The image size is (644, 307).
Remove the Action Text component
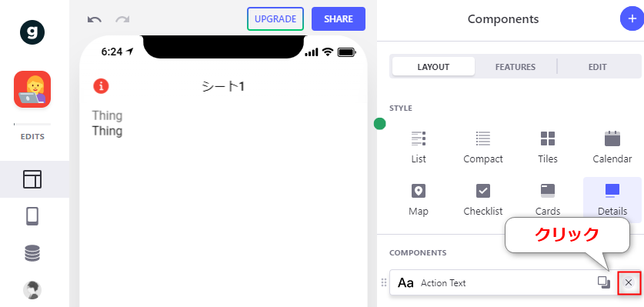coord(629,282)
